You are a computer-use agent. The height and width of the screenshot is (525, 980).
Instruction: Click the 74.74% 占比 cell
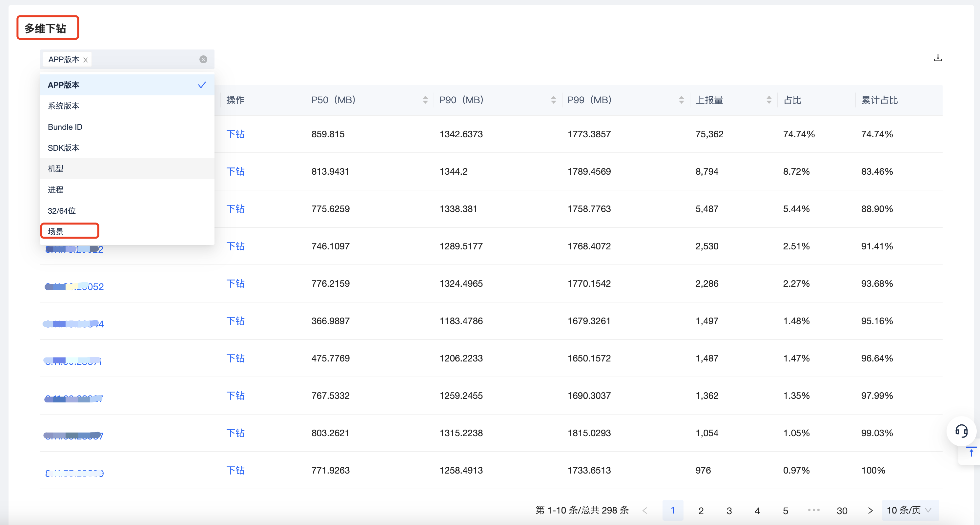pyautogui.click(x=799, y=134)
